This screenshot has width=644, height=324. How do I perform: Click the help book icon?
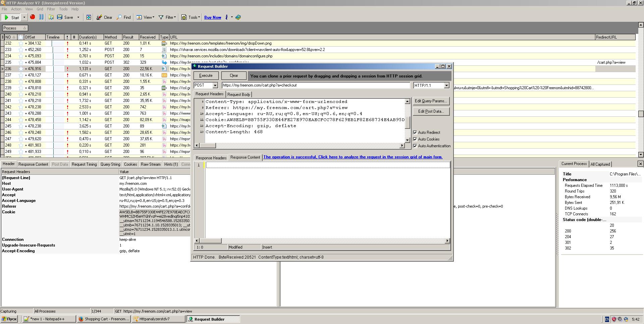tap(238, 17)
